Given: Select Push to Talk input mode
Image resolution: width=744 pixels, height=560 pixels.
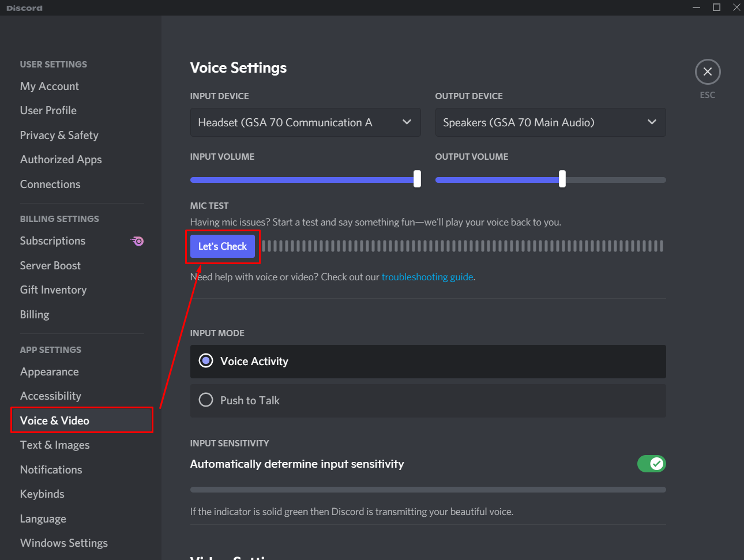Looking at the screenshot, I should tap(428, 401).
